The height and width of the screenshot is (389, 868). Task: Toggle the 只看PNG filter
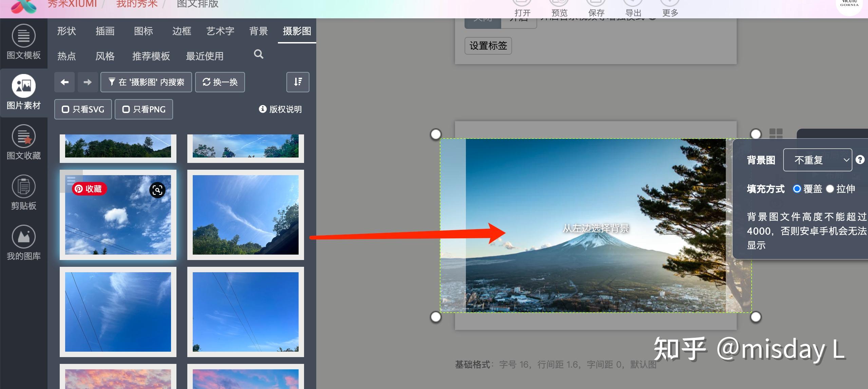(144, 109)
